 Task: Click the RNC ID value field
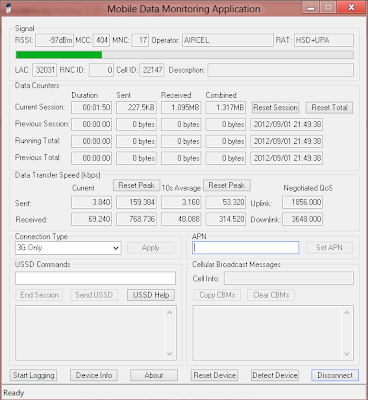(102, 70)
